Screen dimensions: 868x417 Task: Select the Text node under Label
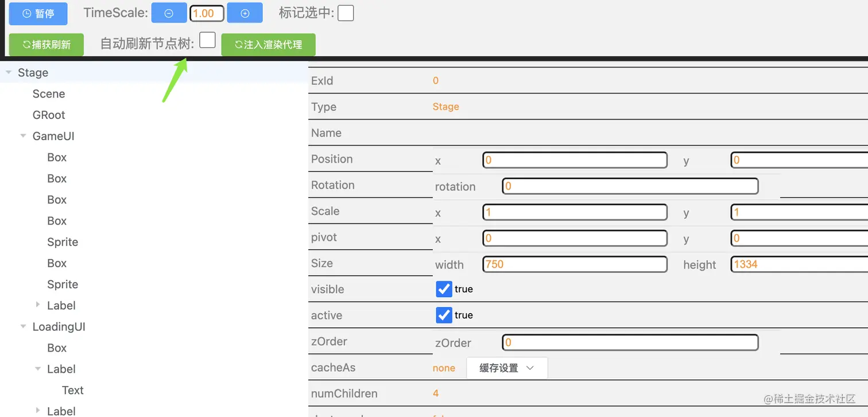click(x=73, y=390)
